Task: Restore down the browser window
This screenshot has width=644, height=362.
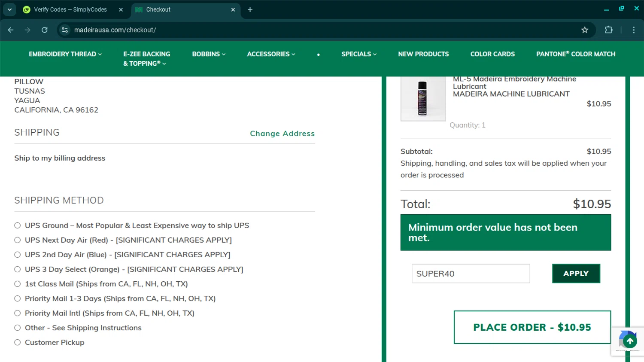Action: (621, 9)
